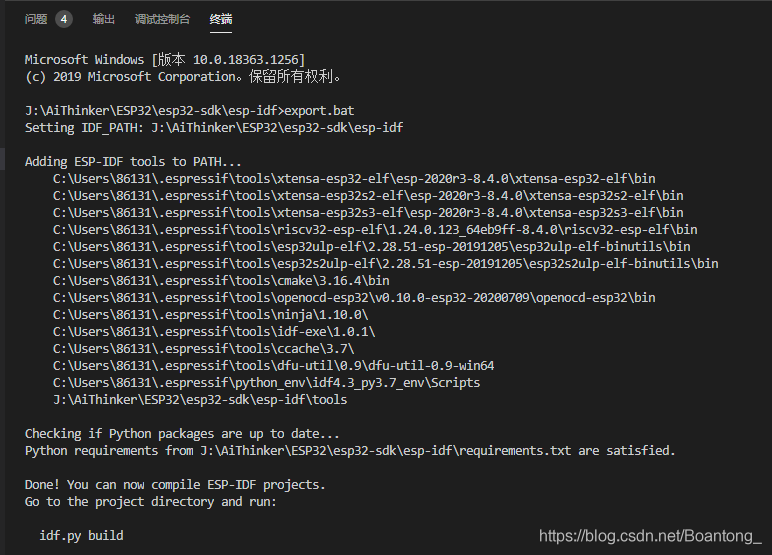The image size is (772, 555).
Task: Click the ccache 3.7 tools path
Action: tap(214, 348)
